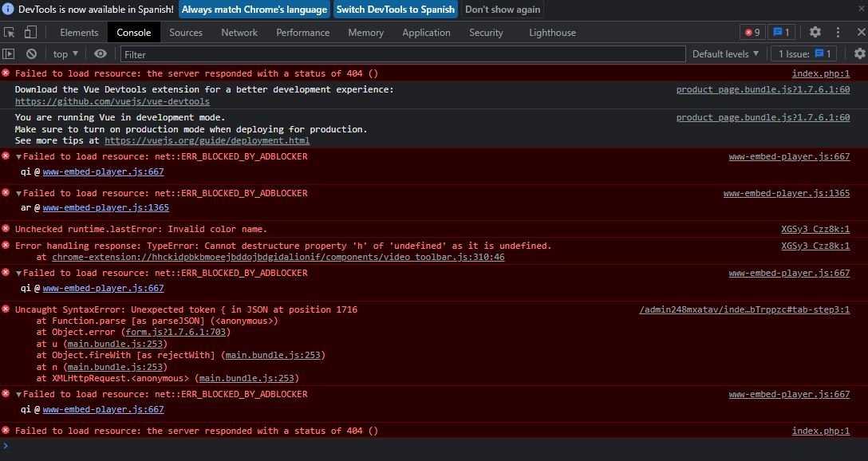The height and width of the screenshot is (461, 868).
Task: Open the top JavaScript context dropdown
Action: point(65,54)
